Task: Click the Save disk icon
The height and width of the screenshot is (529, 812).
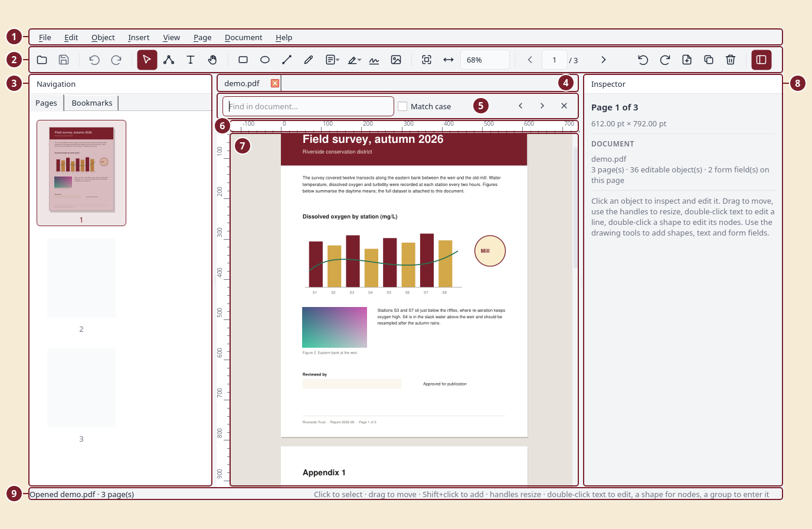Action: [64, 60]
